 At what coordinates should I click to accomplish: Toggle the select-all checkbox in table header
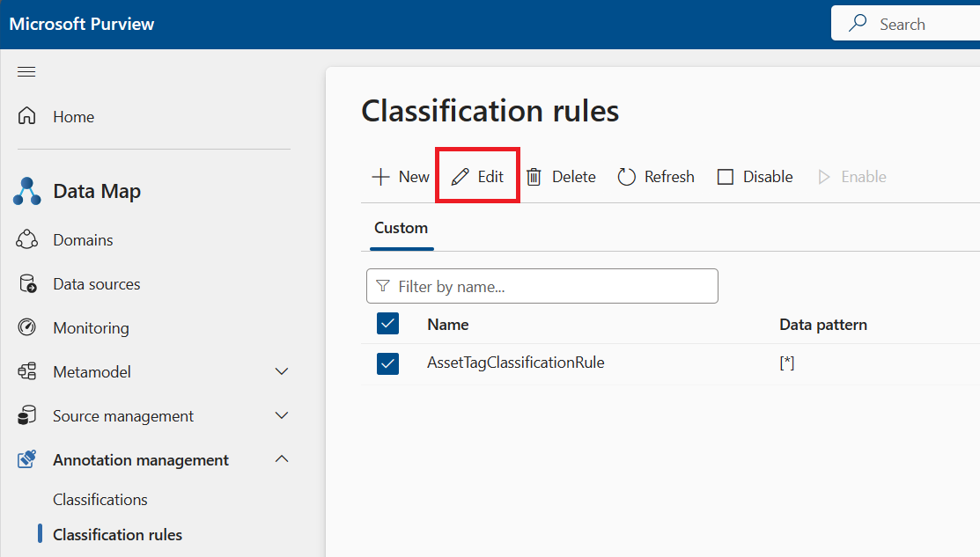387,324
